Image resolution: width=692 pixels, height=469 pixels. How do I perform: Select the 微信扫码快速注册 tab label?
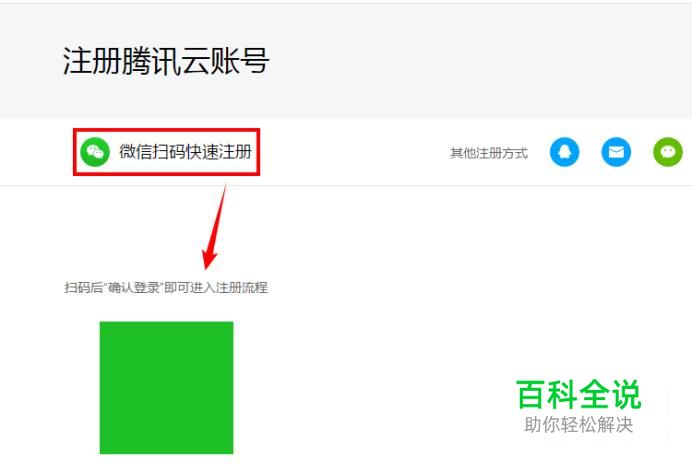point(185,152)
